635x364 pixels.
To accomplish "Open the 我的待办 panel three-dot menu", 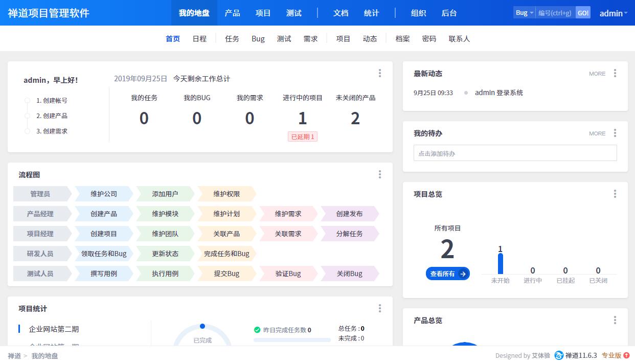I will pos(615,133).
